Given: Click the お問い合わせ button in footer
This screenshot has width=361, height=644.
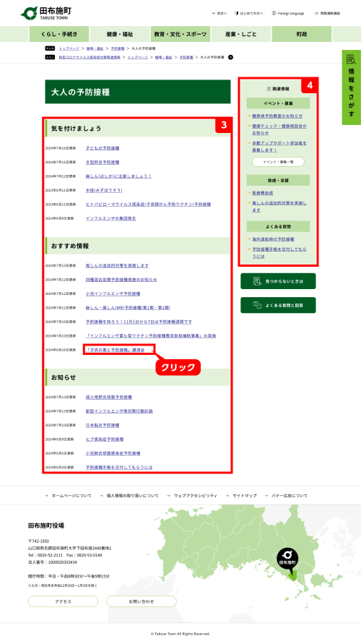Looking at the screenshot, I should click(141, 601).
